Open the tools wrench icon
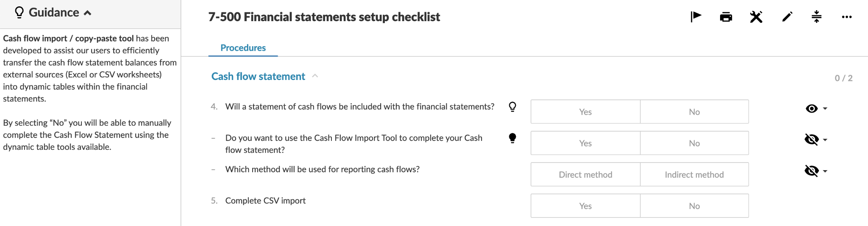Screen dimensions: 868x226 click(756, 17)
